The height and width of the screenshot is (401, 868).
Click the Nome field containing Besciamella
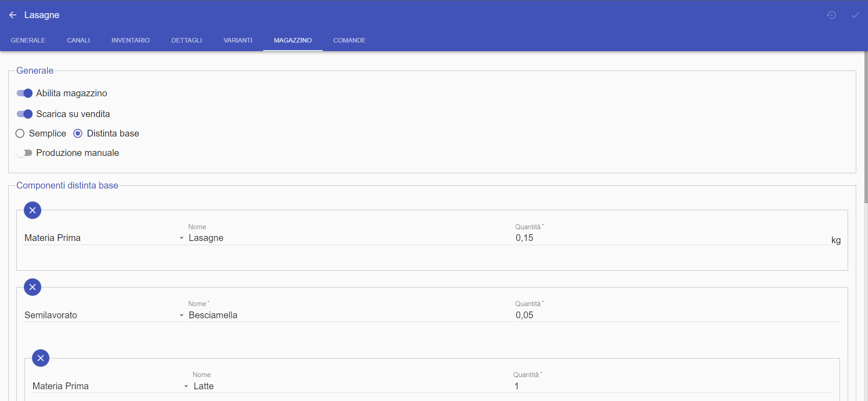click(350, 315)
